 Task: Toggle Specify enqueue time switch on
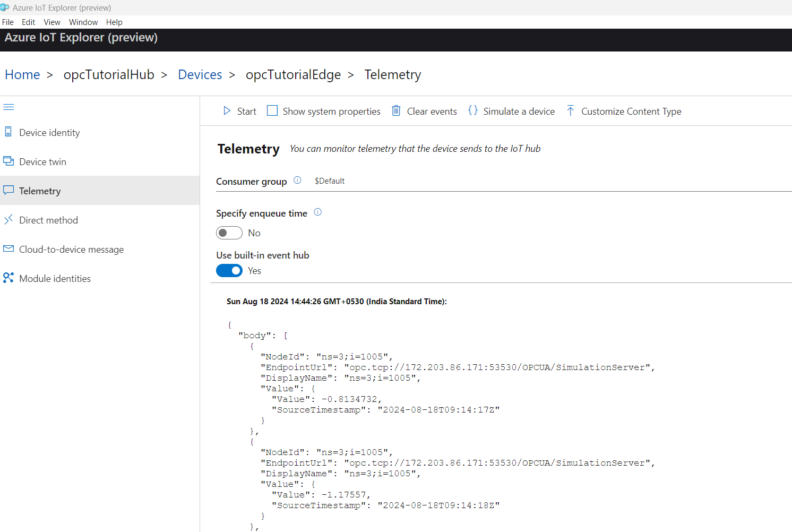click(x=229, y=233)
